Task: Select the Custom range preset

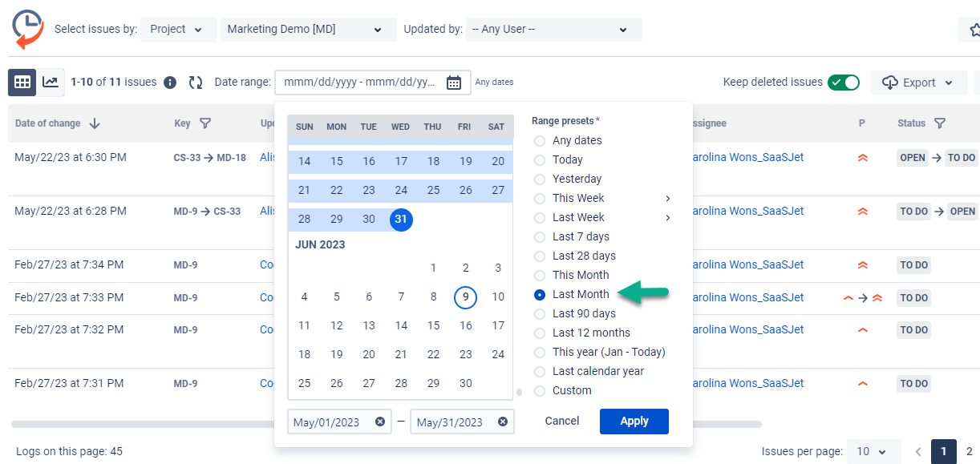Action: [540, 390]
